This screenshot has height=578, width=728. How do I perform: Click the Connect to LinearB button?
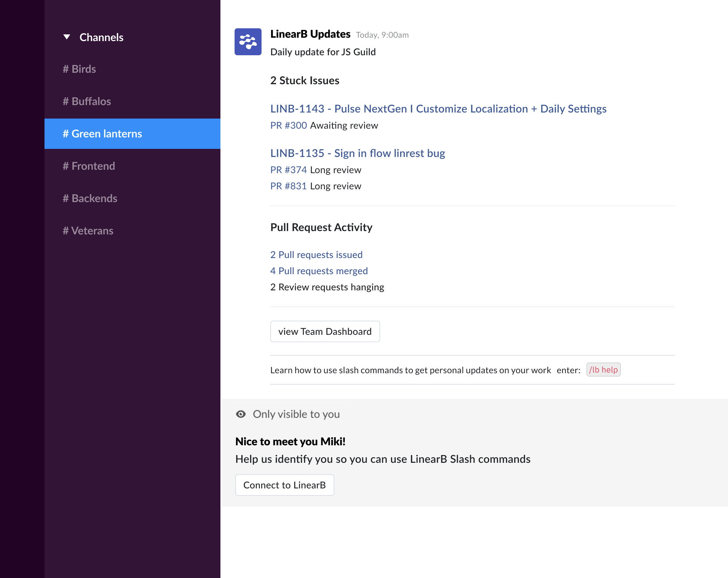[284, 485]
